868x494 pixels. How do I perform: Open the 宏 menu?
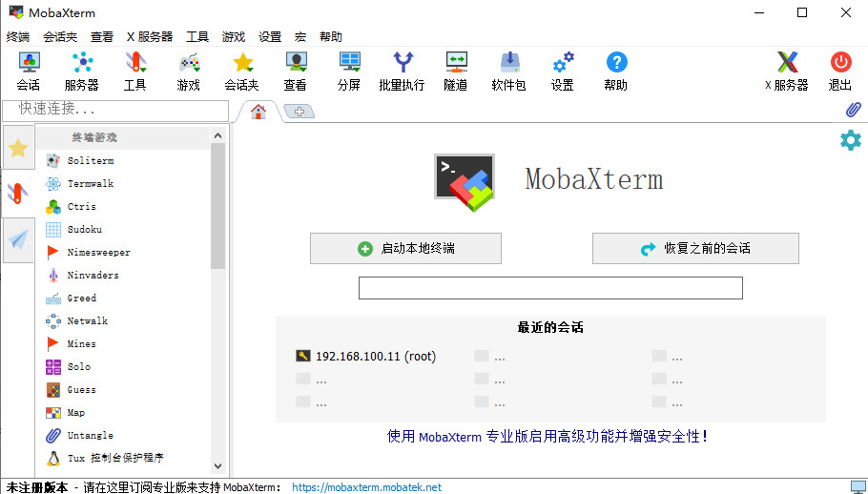[x=300, y=37]
